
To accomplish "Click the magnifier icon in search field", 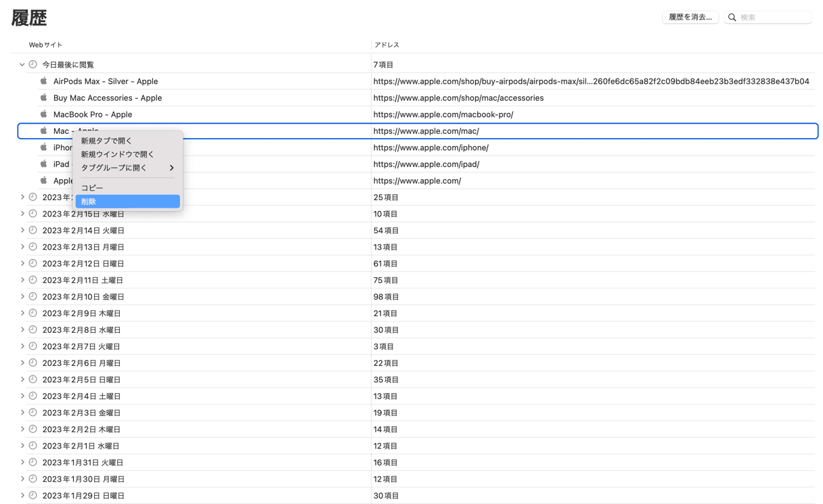I will pyautogui.click(x=732, y=17).
